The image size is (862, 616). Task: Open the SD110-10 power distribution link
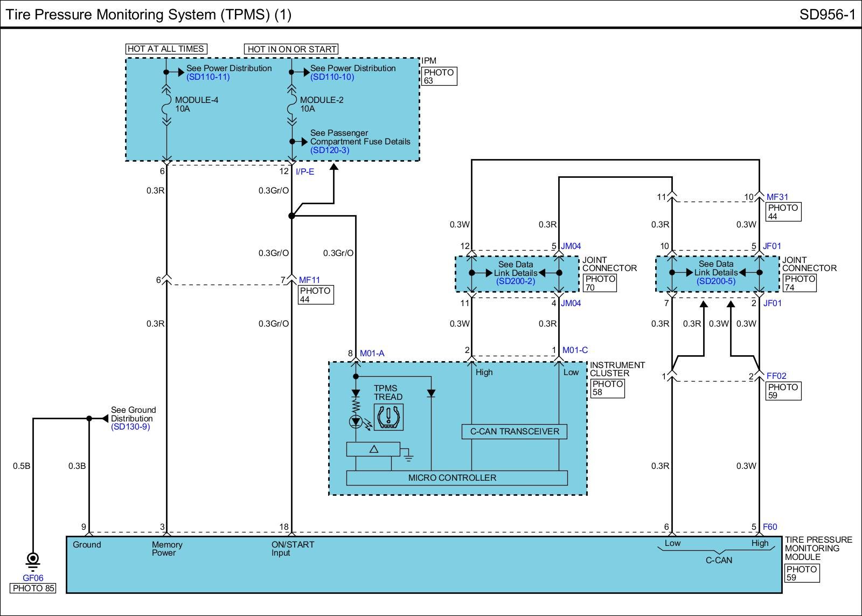pos(332,77)
